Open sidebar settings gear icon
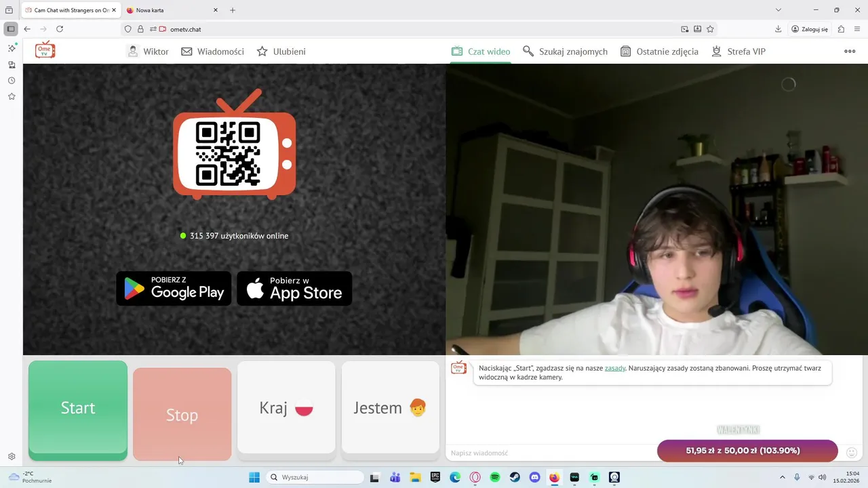The height and width of the screenshot is (488, 868). click(x=12, y=457)
